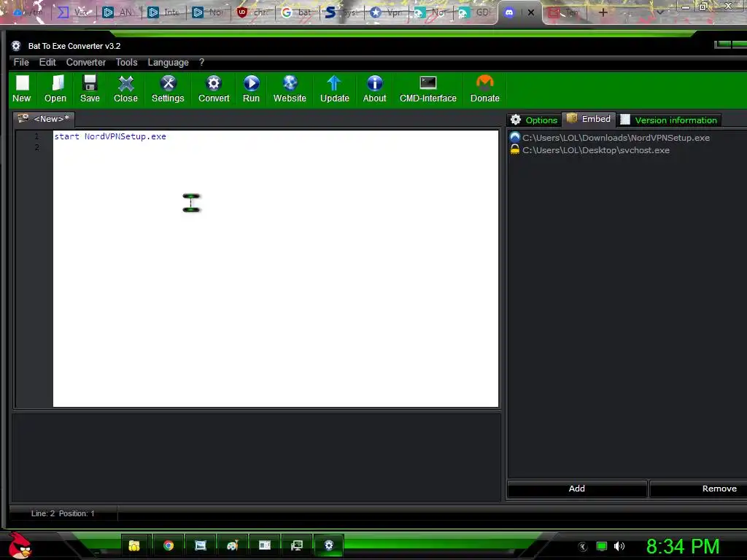Click the 'start NordVPNSetup.exe' code line
This screenshot has height=560, width=747.
[x=110, y=136]
